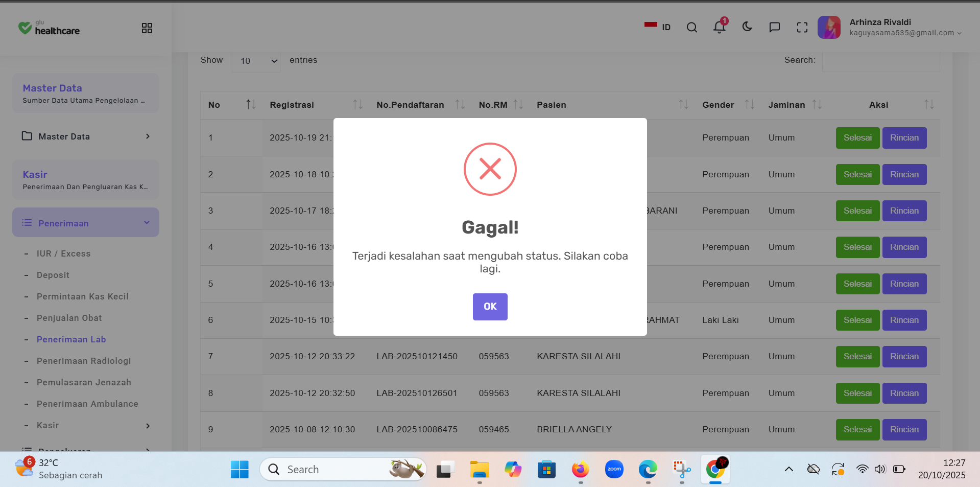980x487 pixels.
Task: Open the Show entries count dropdown
Action: coord(256,61)
